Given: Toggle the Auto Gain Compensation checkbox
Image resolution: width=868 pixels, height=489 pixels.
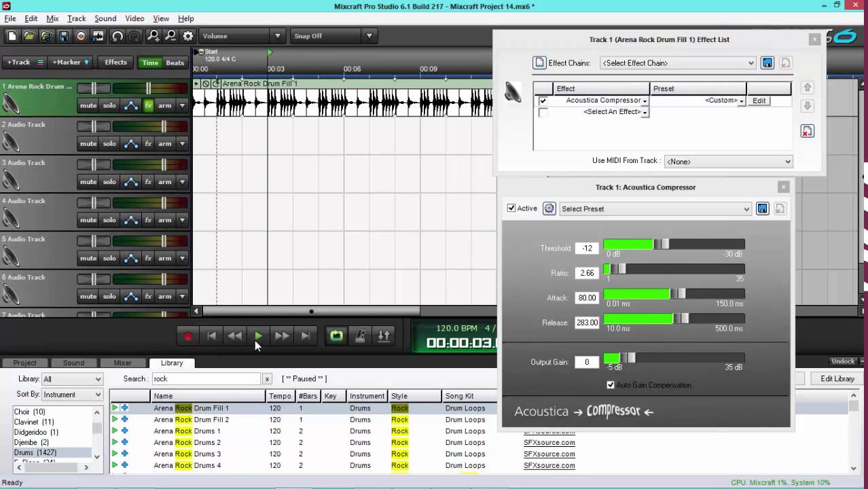Looking at the screenshot, I should tap(610, 385).
